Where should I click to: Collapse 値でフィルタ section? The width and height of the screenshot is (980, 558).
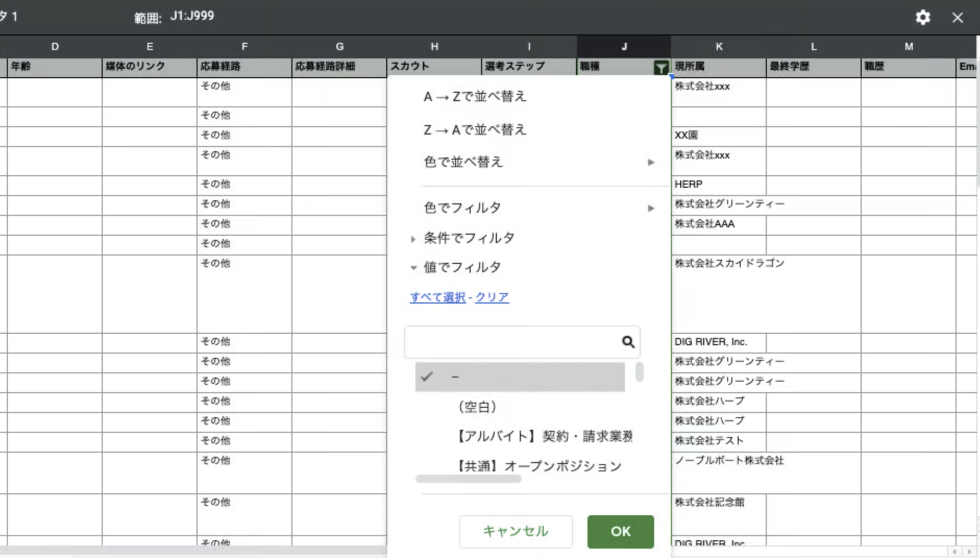[x=462, y=268]
